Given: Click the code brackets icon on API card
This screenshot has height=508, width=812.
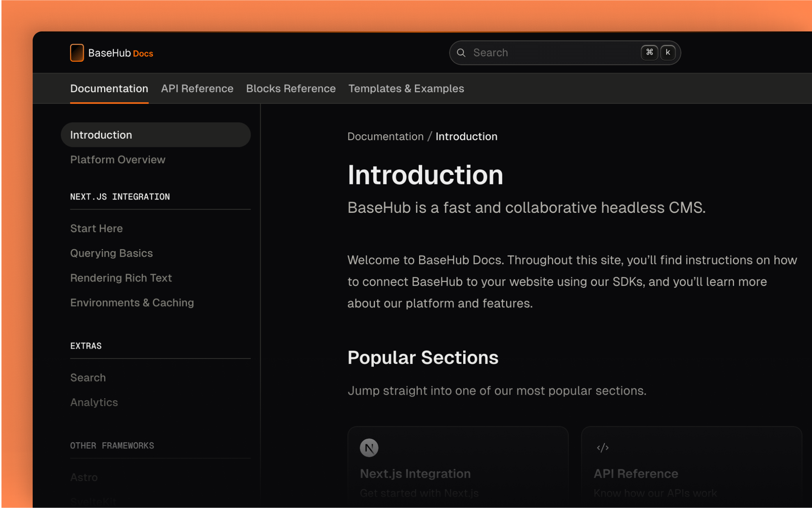Looking at the screenshot, I should tap(602, 447).
